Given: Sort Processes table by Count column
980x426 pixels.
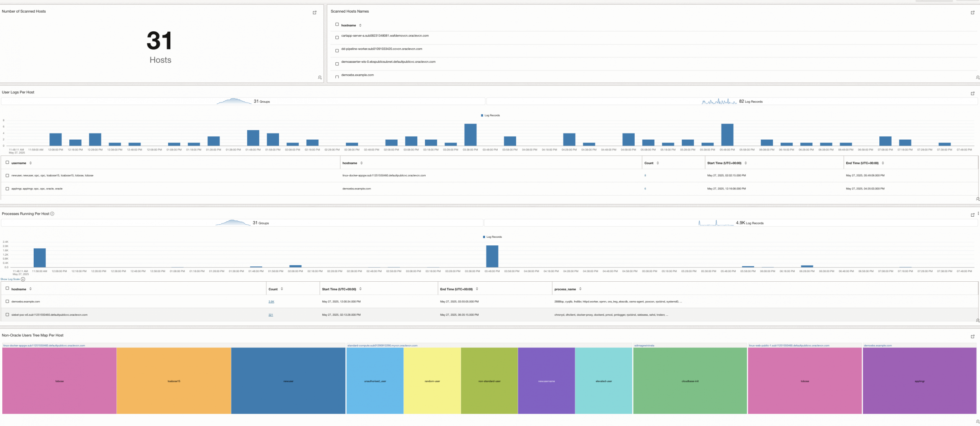Looking at the screenshot, I should 282,289.
